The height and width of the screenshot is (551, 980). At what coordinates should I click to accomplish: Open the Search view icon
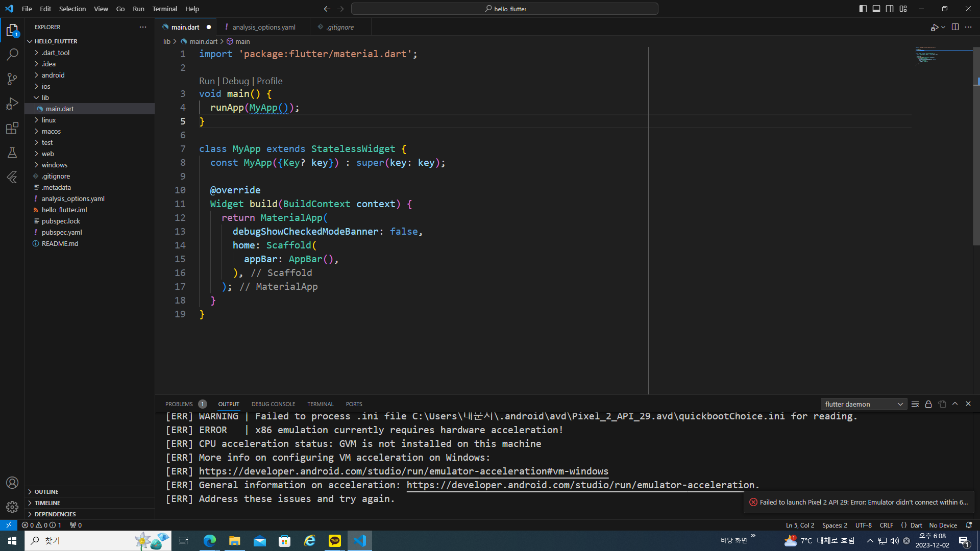12,54
